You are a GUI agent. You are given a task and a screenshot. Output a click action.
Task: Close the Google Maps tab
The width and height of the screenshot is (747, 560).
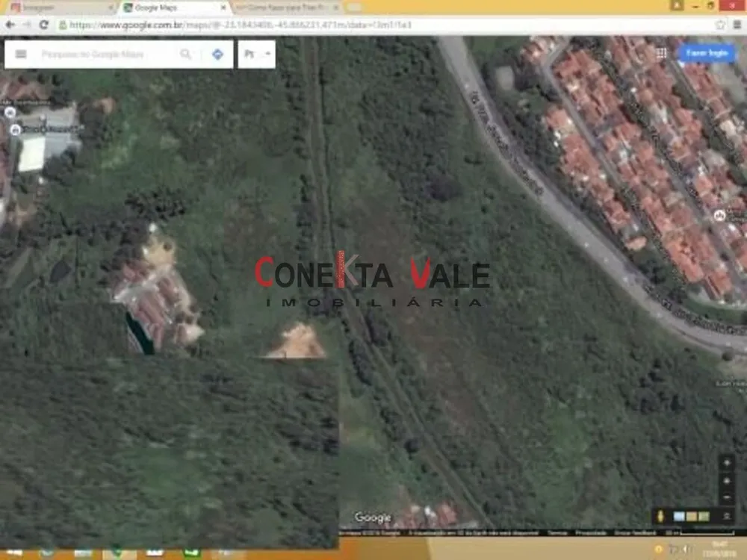point(223,7)
